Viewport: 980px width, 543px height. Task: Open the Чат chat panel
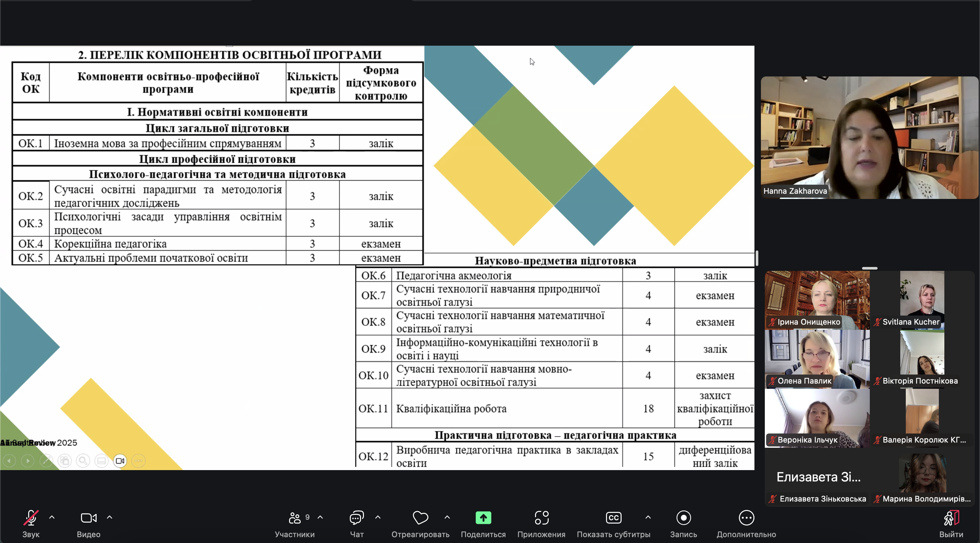click(x=356, y=518)
